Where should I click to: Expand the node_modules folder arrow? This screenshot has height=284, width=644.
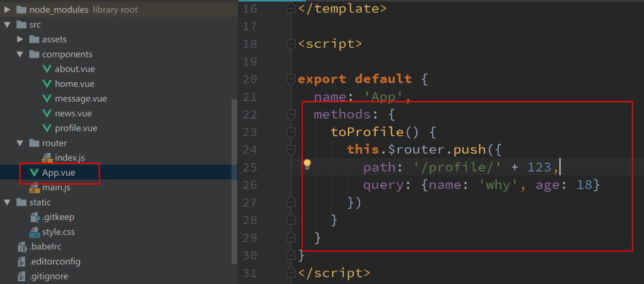tap(7, 9)
